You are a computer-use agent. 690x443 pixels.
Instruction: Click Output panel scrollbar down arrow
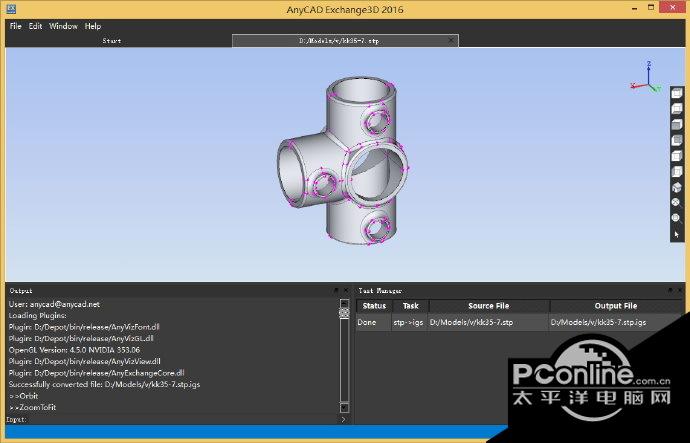(x=344, y=408)
